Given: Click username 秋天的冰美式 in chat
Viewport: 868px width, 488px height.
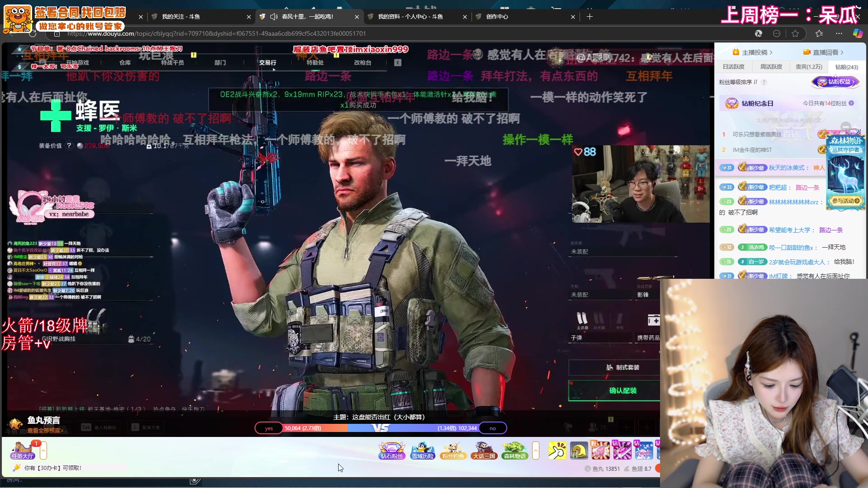Looking at the screenshot, I should point(786,168).
